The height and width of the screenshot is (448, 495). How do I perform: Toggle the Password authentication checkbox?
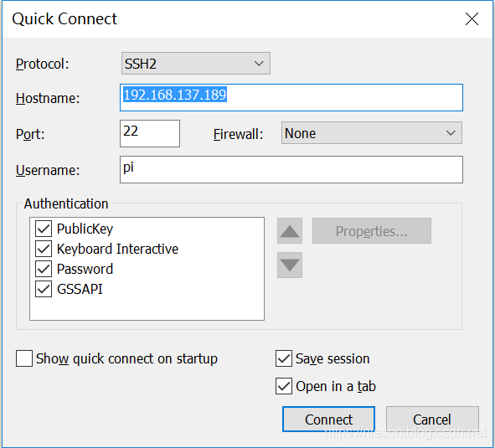[x=44, y=269]
